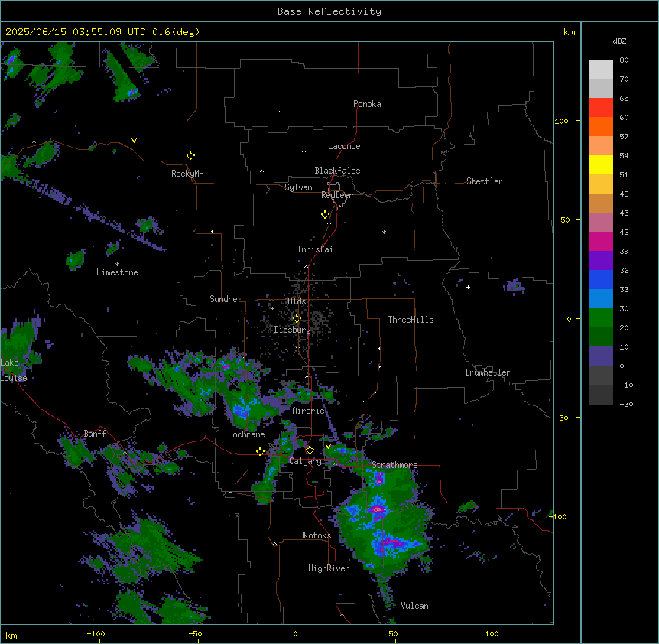Click the Cochrane town label
The height and width of the screenshot is (644, 659).
[246, 434]
